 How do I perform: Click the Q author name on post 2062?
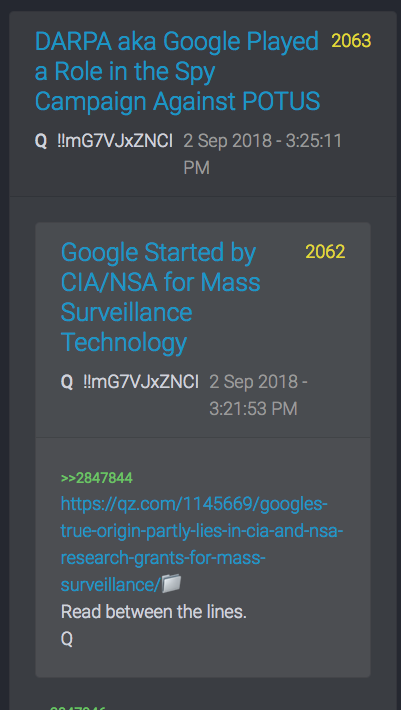(x=67, y=382)
